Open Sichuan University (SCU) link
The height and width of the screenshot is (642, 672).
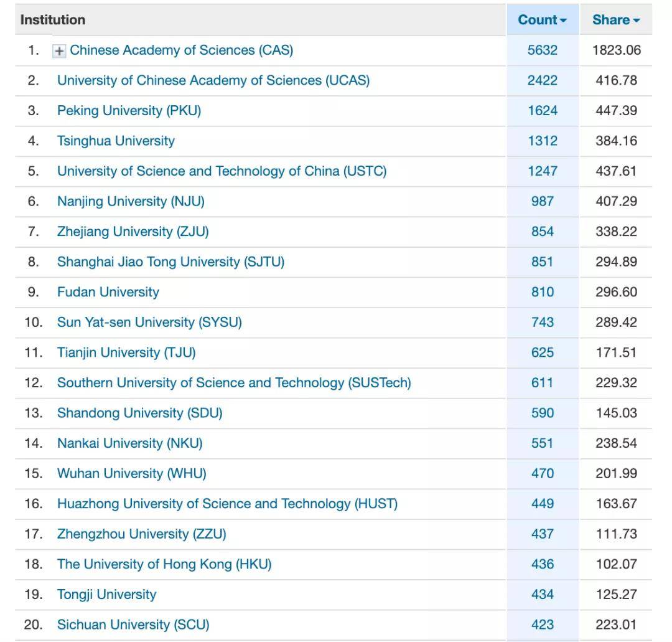pyautogui.click(x=133, y=625)
